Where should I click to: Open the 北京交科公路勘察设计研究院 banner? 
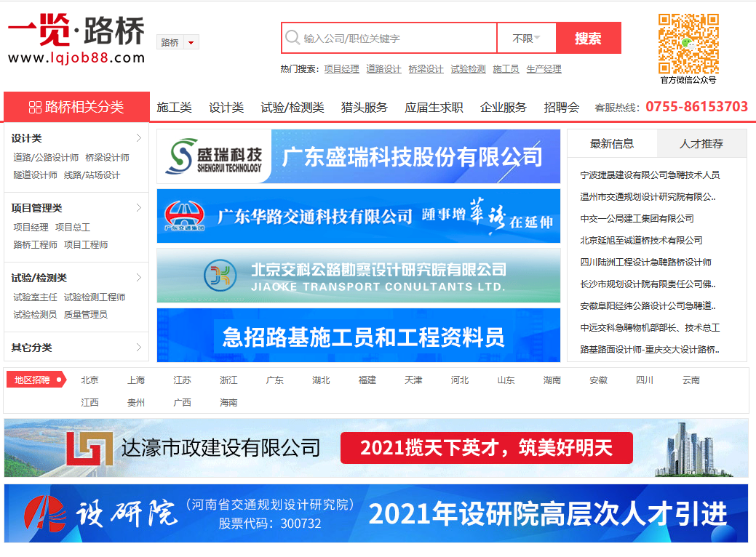[x=358, y=276]
